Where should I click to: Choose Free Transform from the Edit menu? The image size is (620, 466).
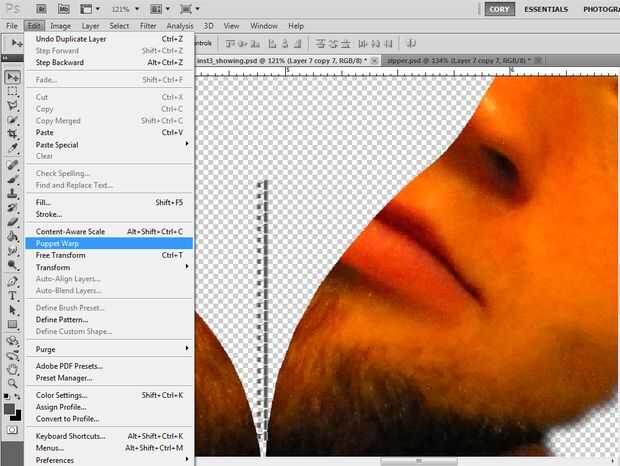pos(109,255)
